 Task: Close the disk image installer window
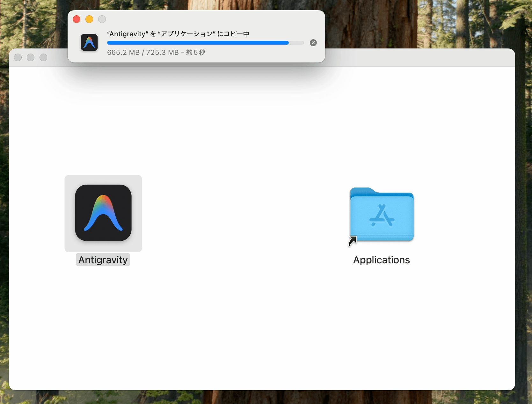pyautogui.click(x=18, y=57)
